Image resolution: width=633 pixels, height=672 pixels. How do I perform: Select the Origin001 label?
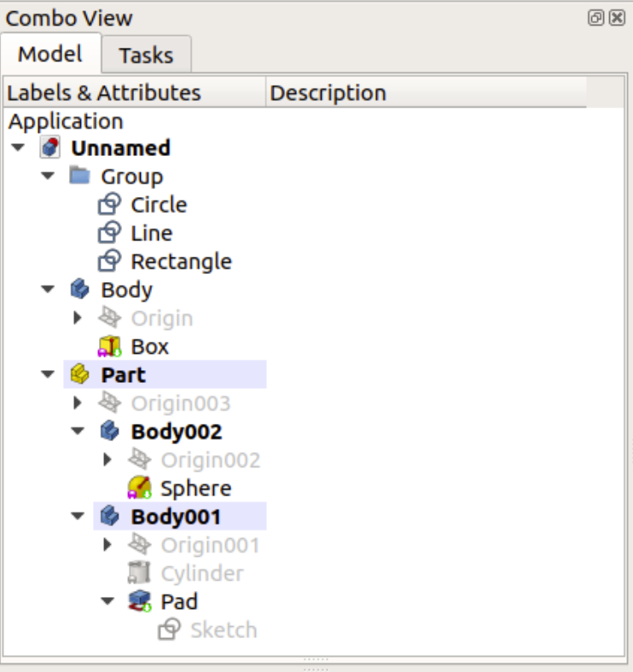(x=210, y=545)
